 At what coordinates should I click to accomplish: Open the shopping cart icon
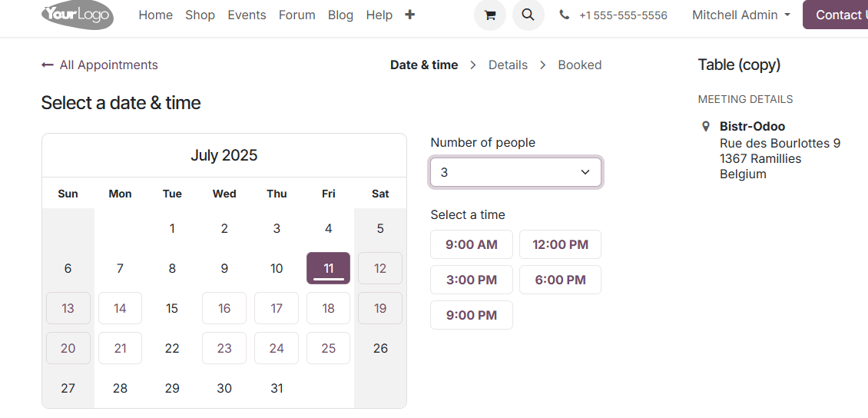pyautogui.click(x=490, y=15)
